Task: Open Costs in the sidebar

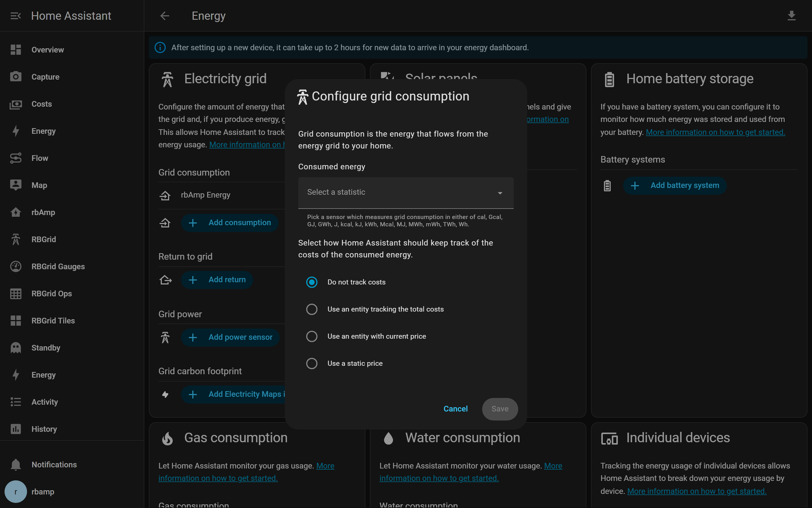Action: [x=72, y=104]
